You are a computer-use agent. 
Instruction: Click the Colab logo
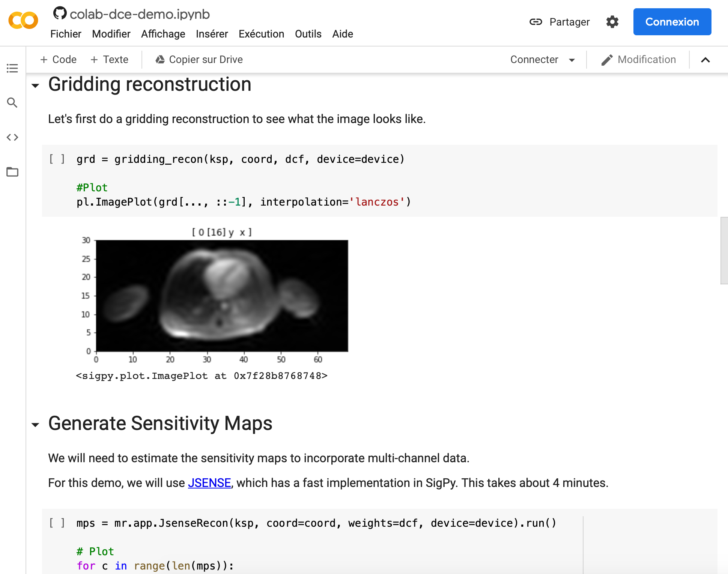pos(23,20)
